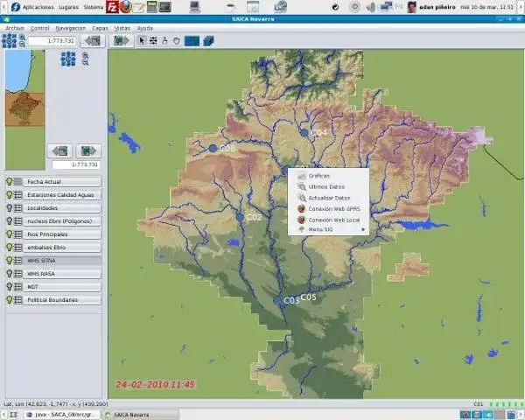This screenshot has width=525, height=420.
Task: Select the Political Boundaries layer button
Action: 62,300
